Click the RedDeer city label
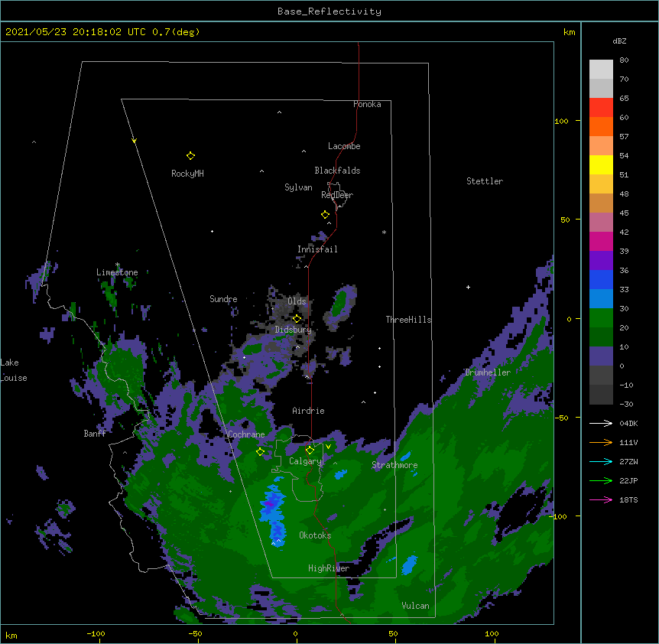This screenshot has height=644, width=659. (x=337, y=195)
